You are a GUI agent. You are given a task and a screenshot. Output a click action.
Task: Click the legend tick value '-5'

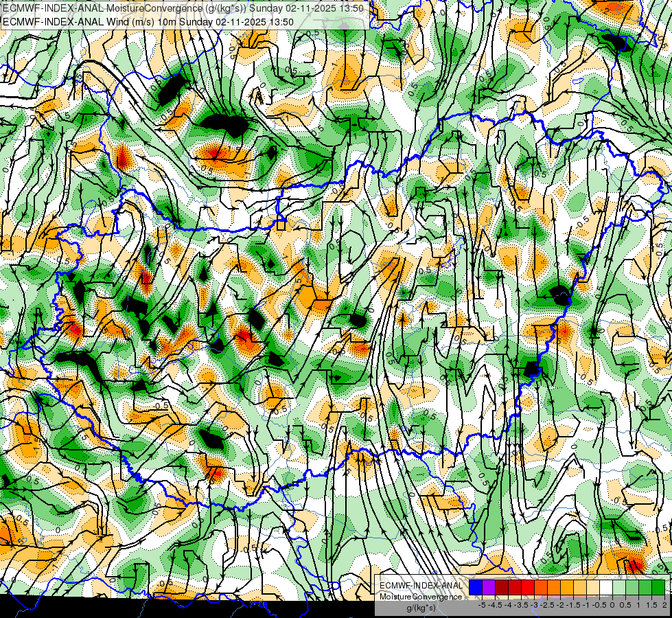482,605
